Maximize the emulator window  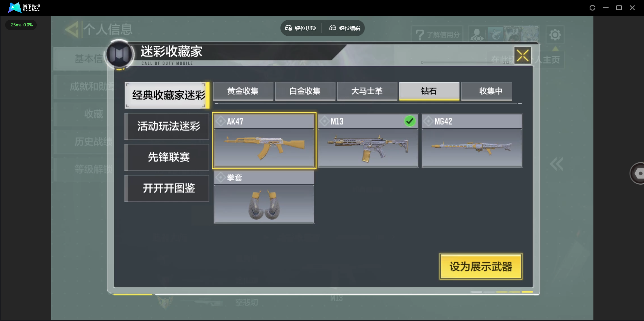pyautogui.click(x=619, y=8)
